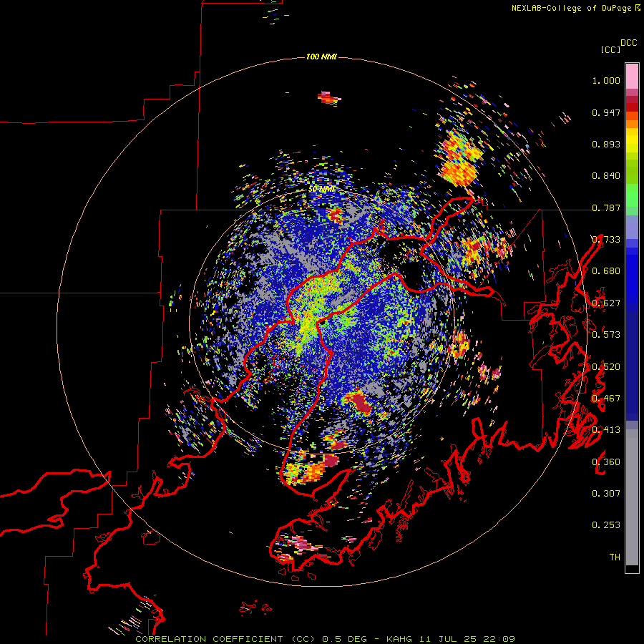Click the 0.680 color scale label
Screen dimensions: 644x644
click(x=606, y=271)
